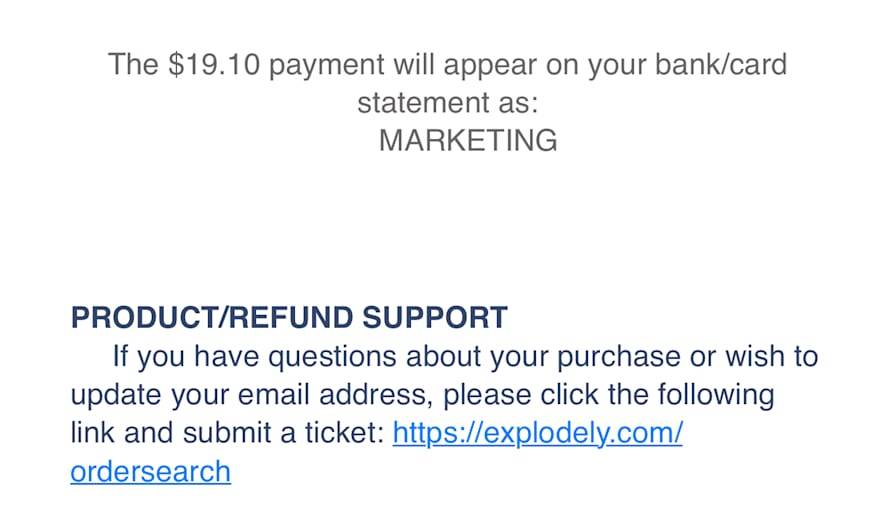
Task: Click the 'statement as:' text line
Action: (448, 103)
